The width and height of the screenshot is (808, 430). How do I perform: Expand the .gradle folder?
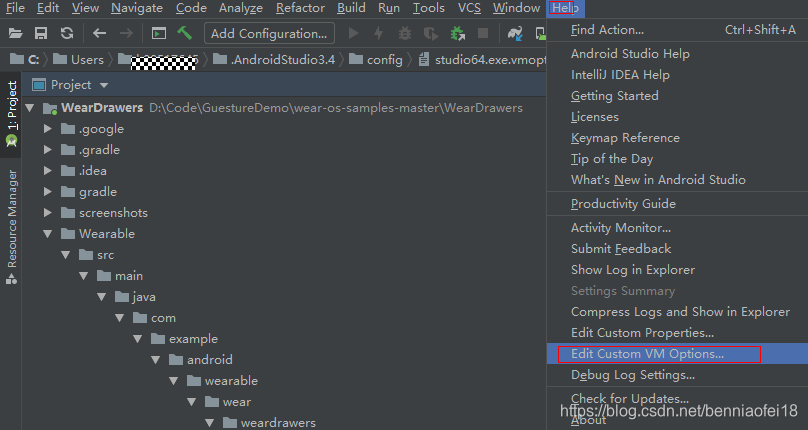pos(48,150)
